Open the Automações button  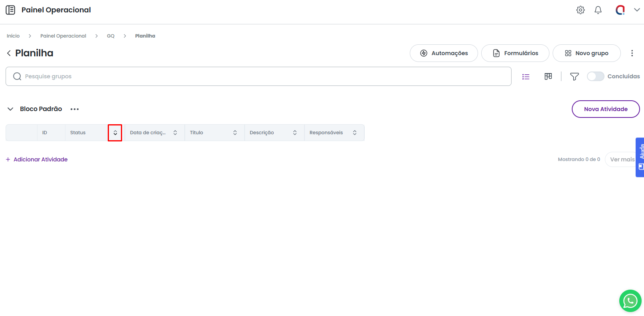[443, 53]
